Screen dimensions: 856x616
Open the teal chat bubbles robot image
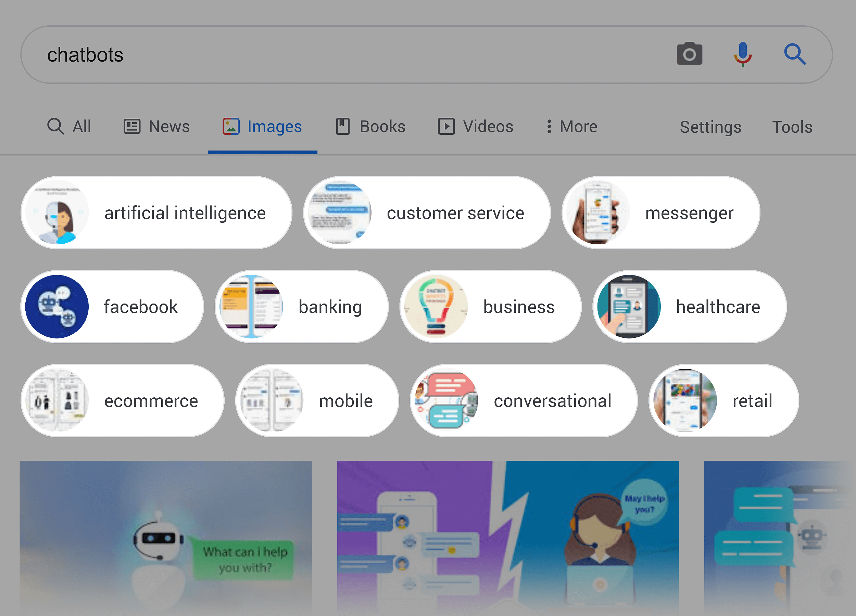click(x=780, y=538)
